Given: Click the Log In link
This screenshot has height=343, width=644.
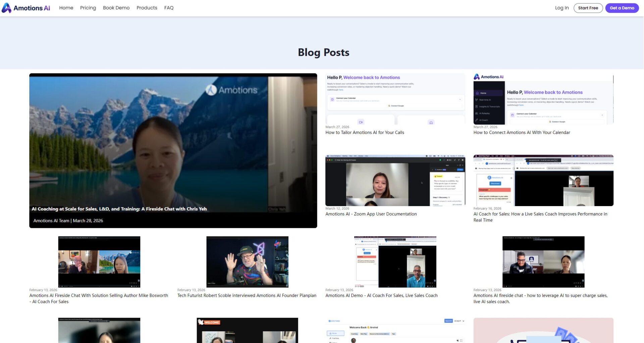Looking at the screenshot, I should (x=562, y=8).
